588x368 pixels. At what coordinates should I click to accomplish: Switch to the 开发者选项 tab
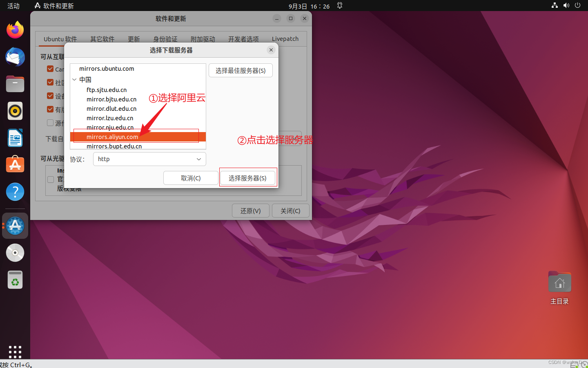click(243, 39)
